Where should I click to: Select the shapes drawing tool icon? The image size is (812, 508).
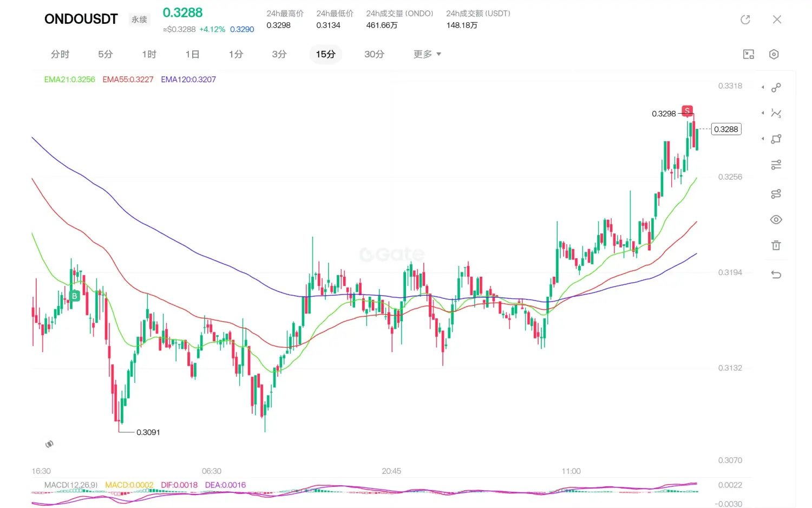(776, 139)
